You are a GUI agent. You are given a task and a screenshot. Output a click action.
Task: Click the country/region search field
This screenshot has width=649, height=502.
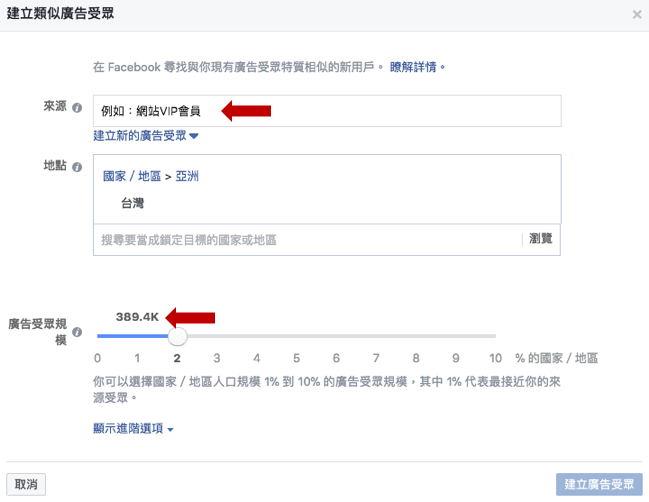coord(305,240)
